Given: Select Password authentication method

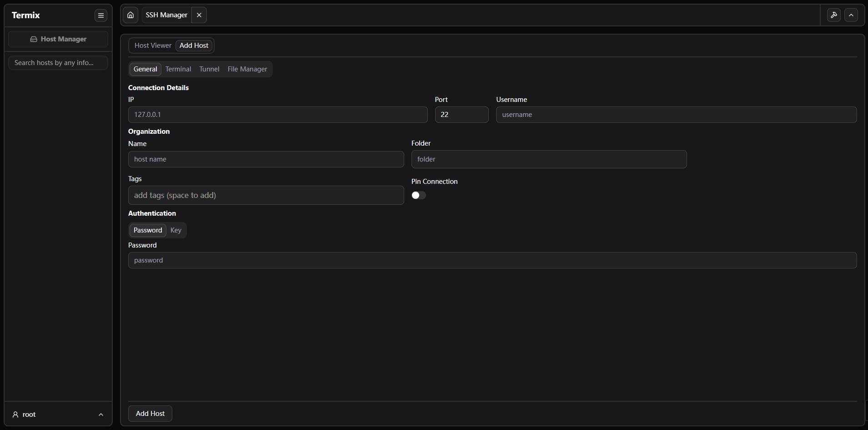Looking at the screenshot, I should pyautogui.click(x=148, y=230).
